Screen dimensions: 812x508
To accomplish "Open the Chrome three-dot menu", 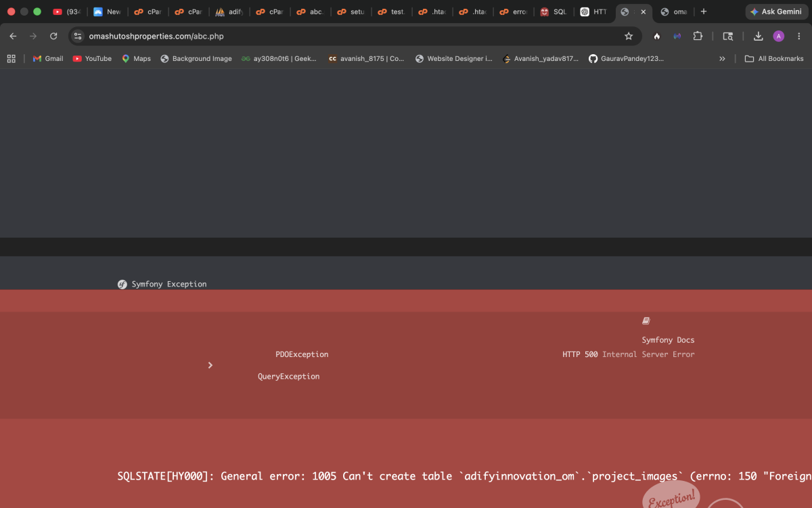I will (x=799, y=36).
